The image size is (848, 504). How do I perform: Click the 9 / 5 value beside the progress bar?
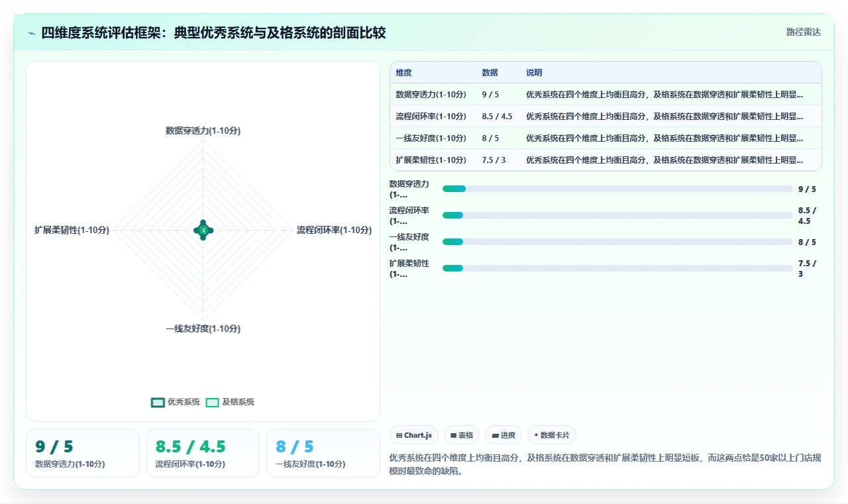pyautogui.click(x=807, y=189)
